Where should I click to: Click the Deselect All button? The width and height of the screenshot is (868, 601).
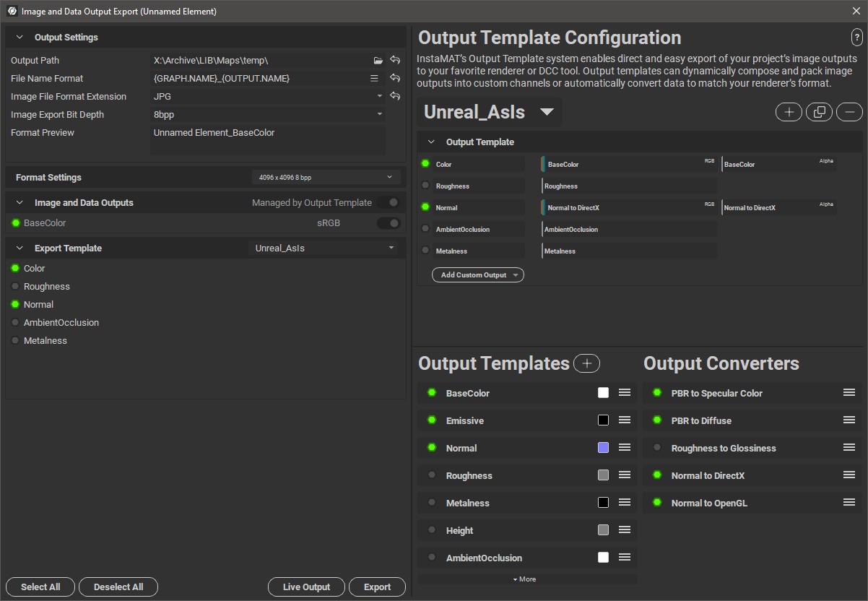click(118, 587)
